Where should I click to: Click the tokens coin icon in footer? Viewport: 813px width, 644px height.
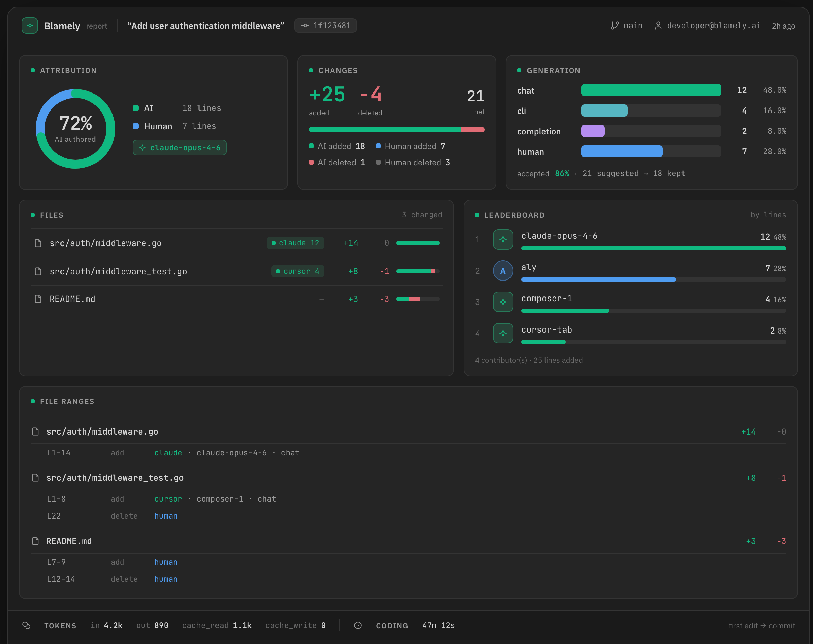[27, 626]
